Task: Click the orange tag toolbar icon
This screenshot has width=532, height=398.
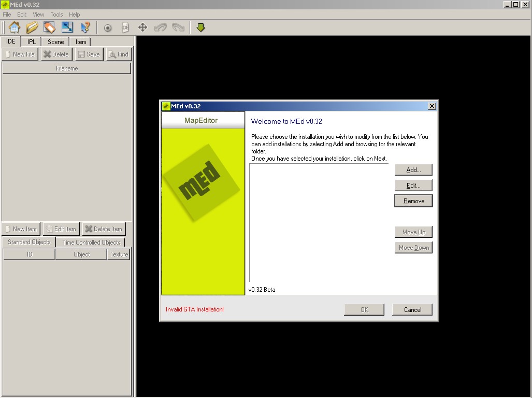Action: [x=50, y=27]
